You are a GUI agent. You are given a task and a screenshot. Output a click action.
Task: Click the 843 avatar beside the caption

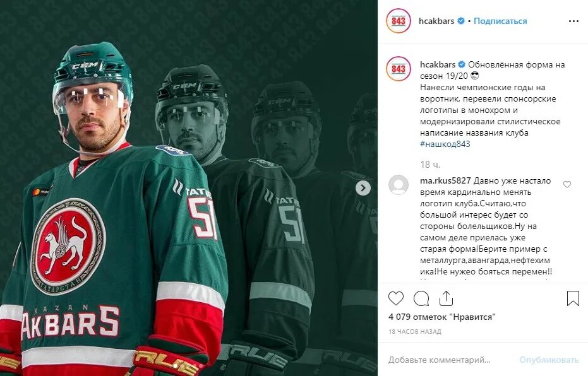point(399,69)
